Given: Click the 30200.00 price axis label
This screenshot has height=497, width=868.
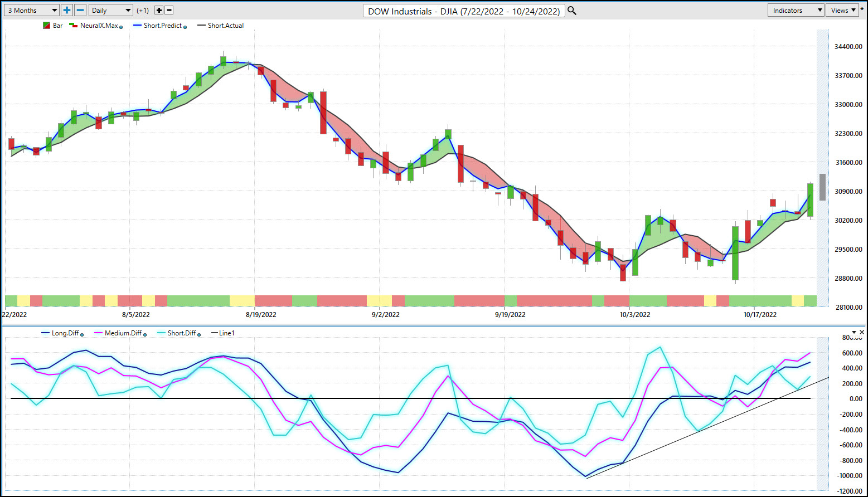Looking at the screenshot, I should point(848,221).
